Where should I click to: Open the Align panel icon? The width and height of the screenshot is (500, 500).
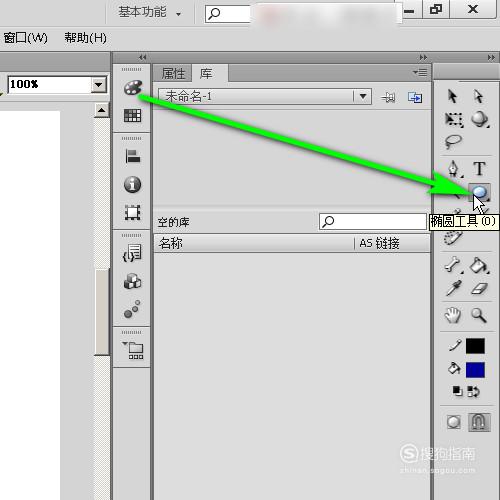[x=133, y=156]
